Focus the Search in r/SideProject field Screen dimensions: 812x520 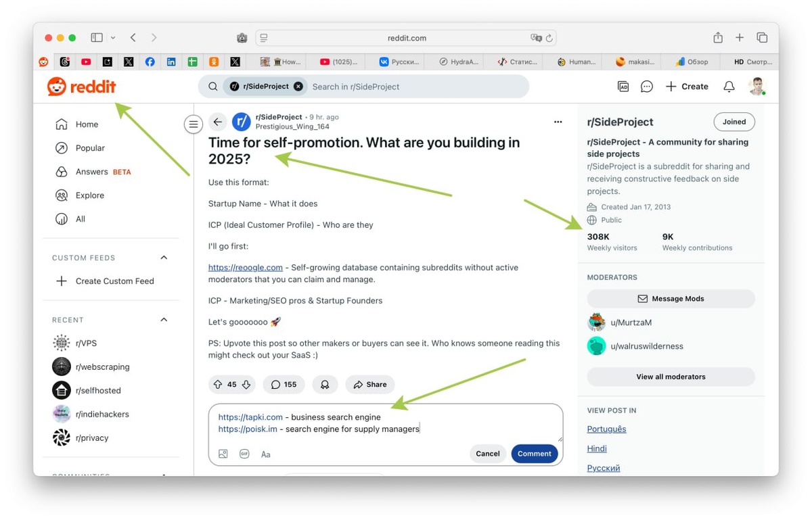[x=416, y=87]
